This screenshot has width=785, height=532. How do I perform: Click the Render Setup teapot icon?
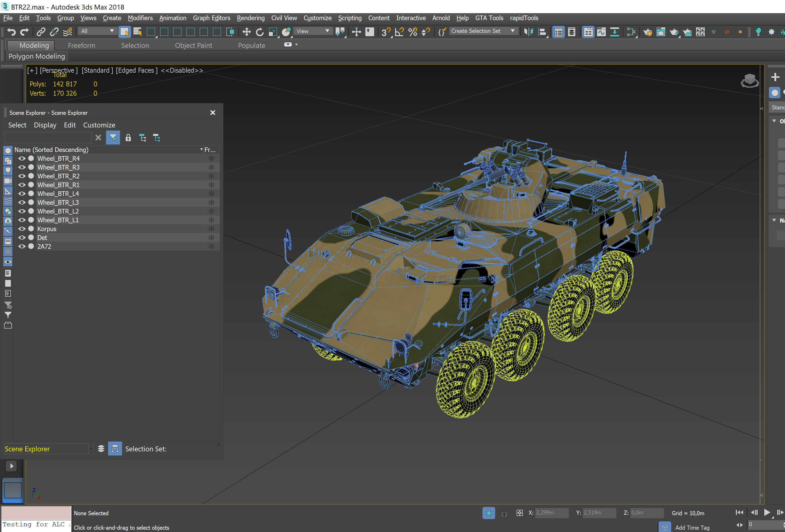click(x=647, y=32)
